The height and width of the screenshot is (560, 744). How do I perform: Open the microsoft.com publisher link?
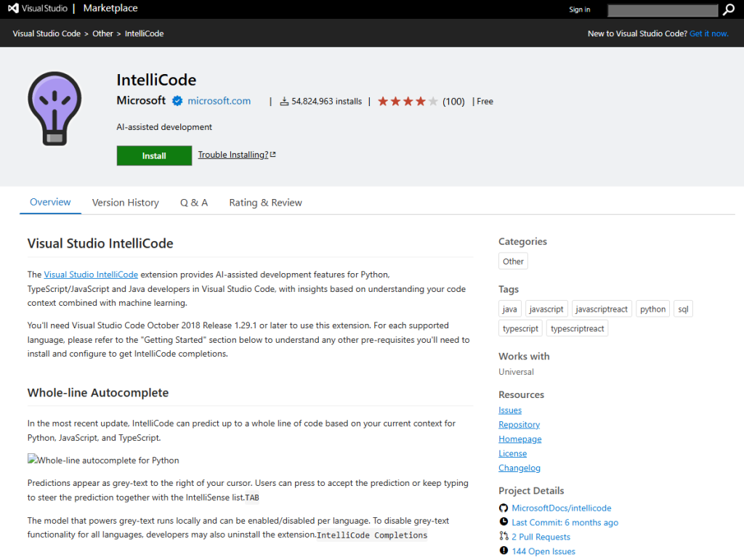(219, 101)
